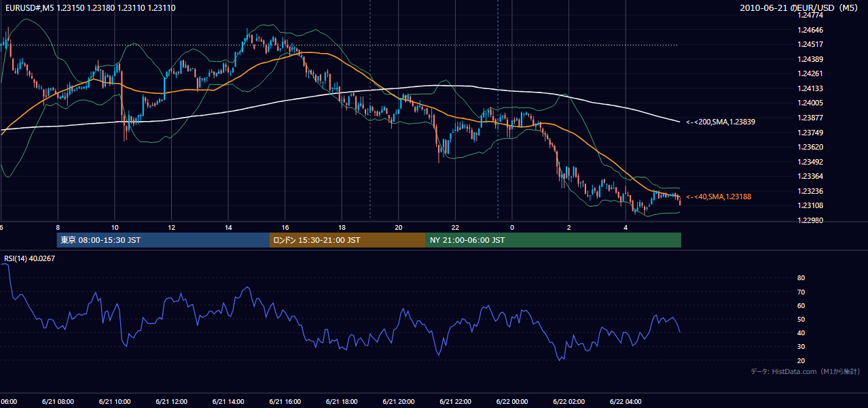Viewport: 868px width, 408px height.
Task: Select the NY 21:00-06:00 JST session bar
Action: pos(554,240)
